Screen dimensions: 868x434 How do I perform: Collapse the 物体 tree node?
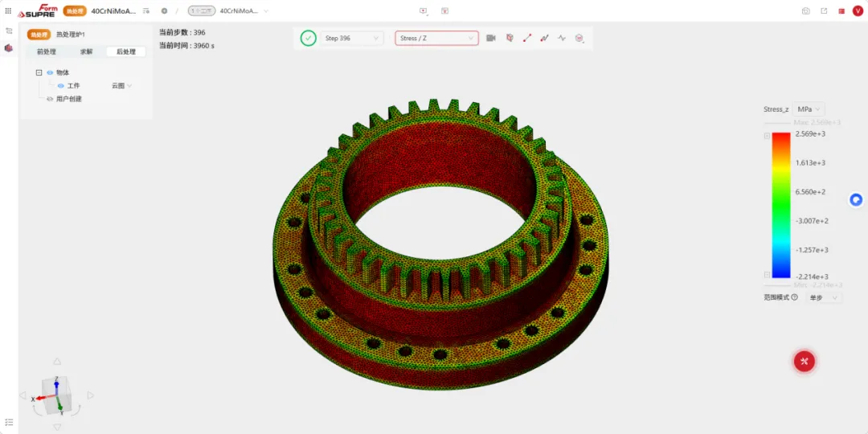[39, 72]
